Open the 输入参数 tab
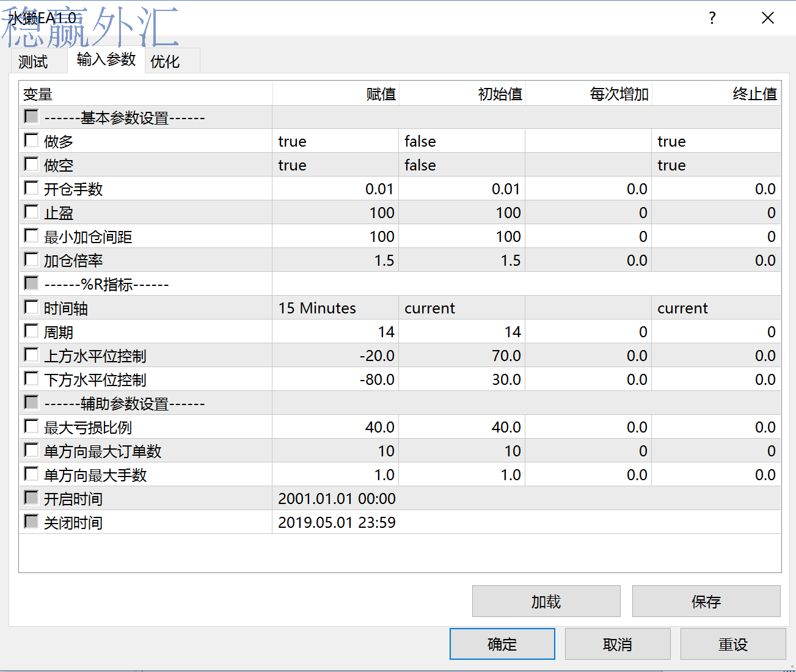Viewport: 796px width, 672px height. point(106,59)
